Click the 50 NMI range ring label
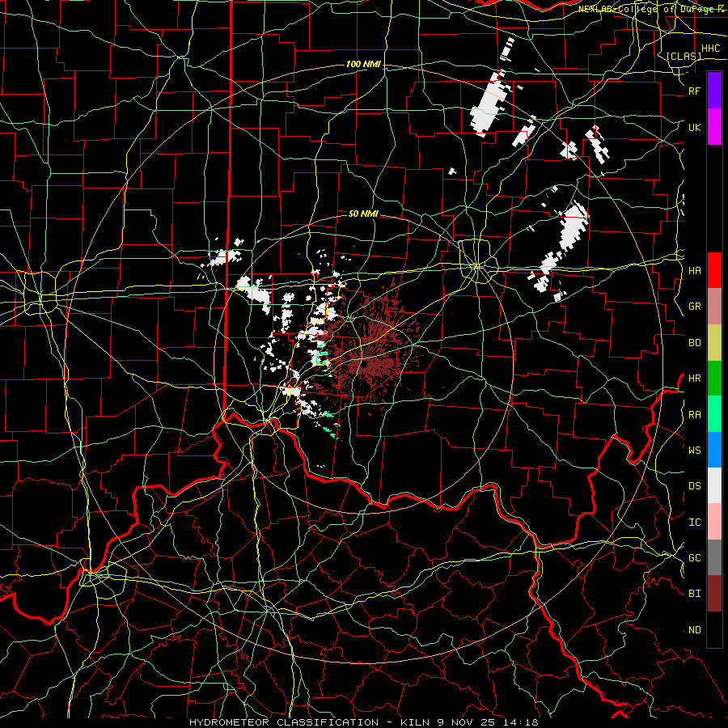This screenshot has height=728, width=728. (362, 214)
